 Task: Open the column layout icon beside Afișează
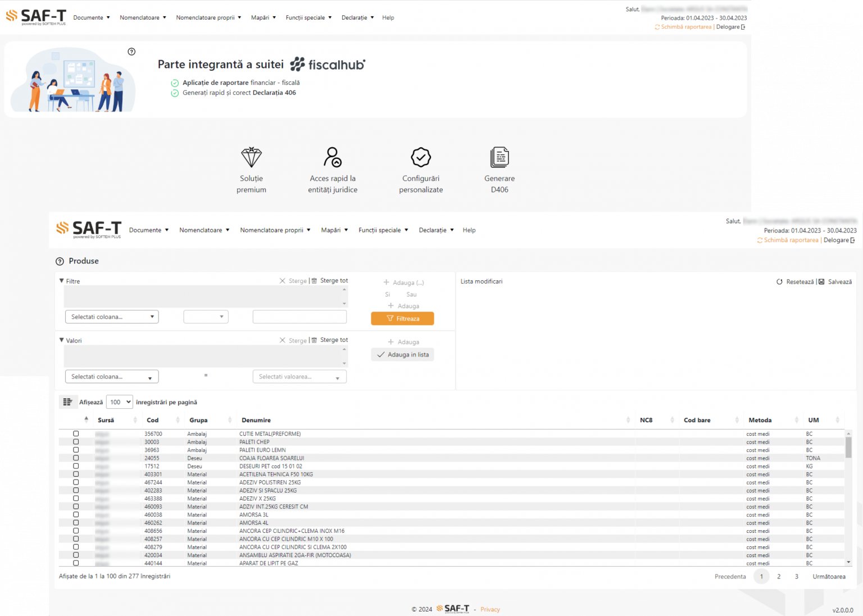coord(67,402)
